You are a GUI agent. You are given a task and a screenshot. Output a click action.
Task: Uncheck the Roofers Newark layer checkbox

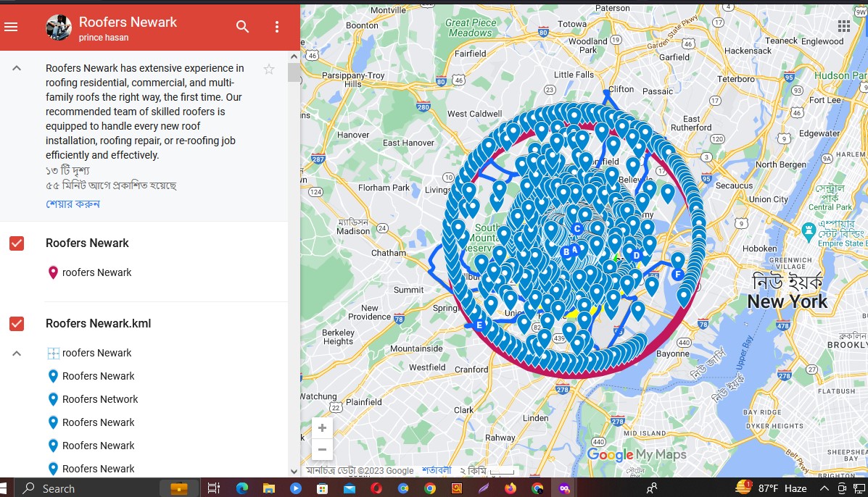pos(17,243)
